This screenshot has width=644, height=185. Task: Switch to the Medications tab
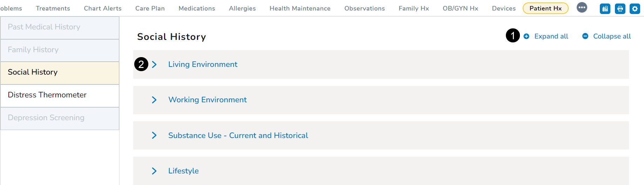197,8
